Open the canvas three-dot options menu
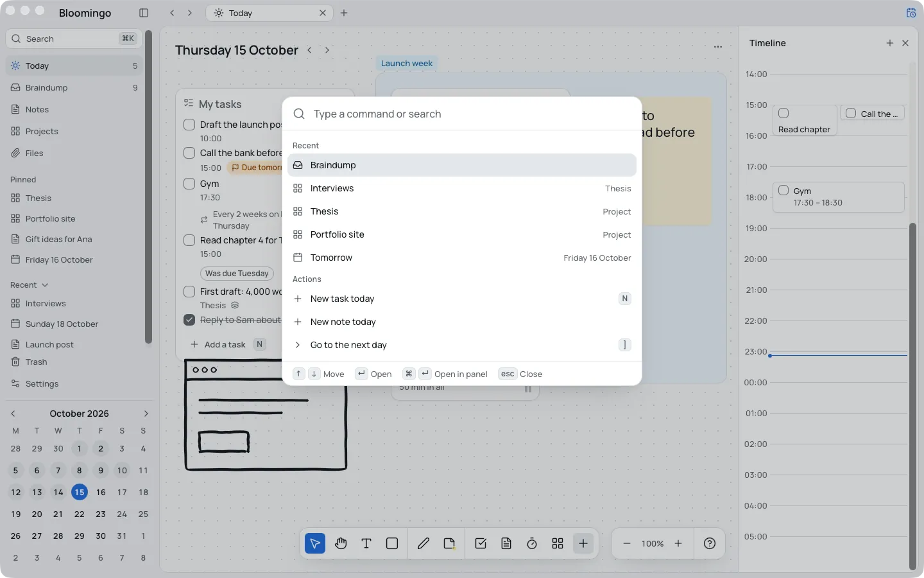 [718, 46]
